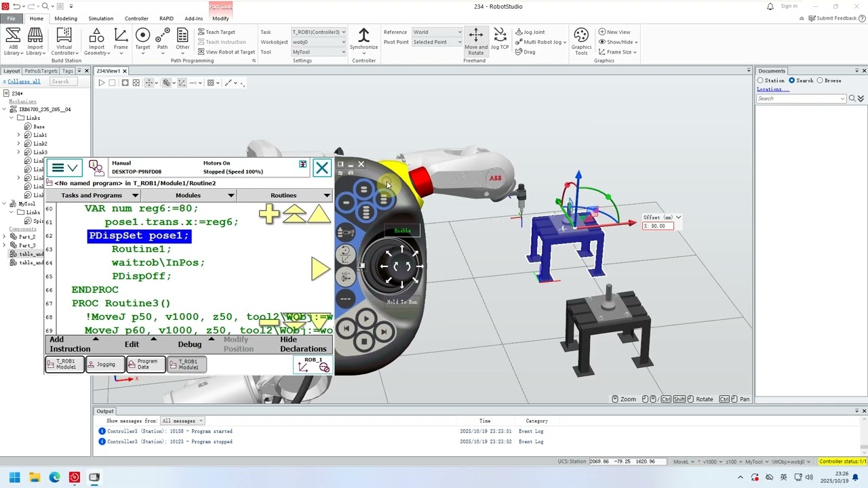This screenshot has height=488, width=868.
Task: Select the Search radio button
Action: (x=791, y=81)
